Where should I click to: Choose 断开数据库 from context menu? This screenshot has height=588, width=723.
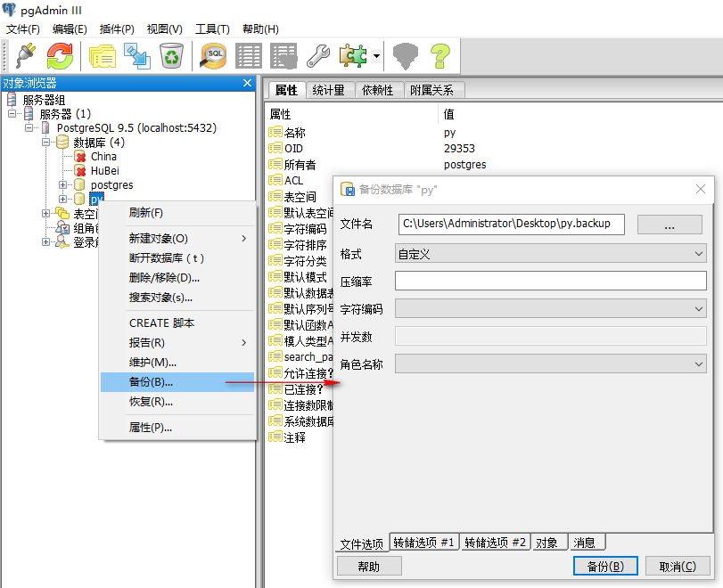pyautogui.click(x=177, y=258)
